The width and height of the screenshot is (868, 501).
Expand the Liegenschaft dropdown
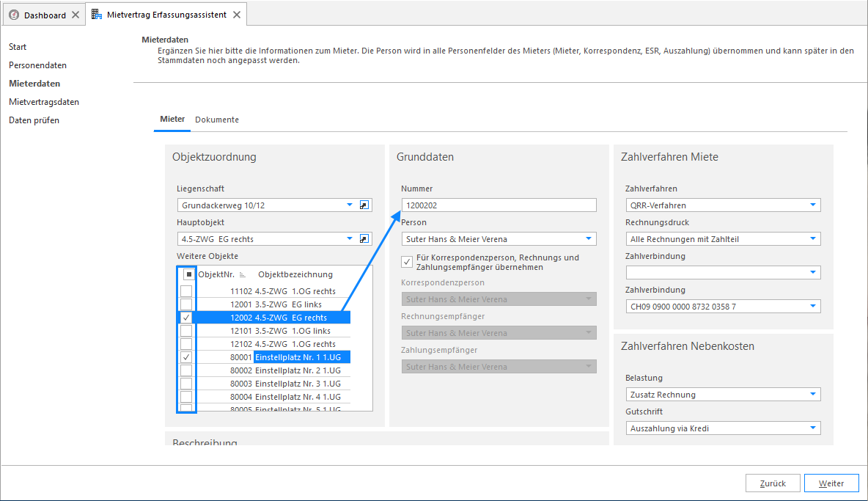(349, 205)
